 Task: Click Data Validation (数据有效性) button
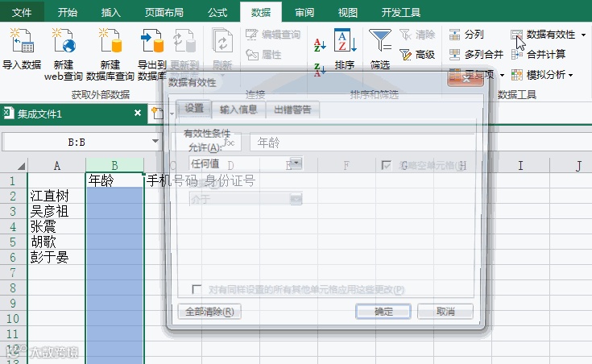pos(543,35)
